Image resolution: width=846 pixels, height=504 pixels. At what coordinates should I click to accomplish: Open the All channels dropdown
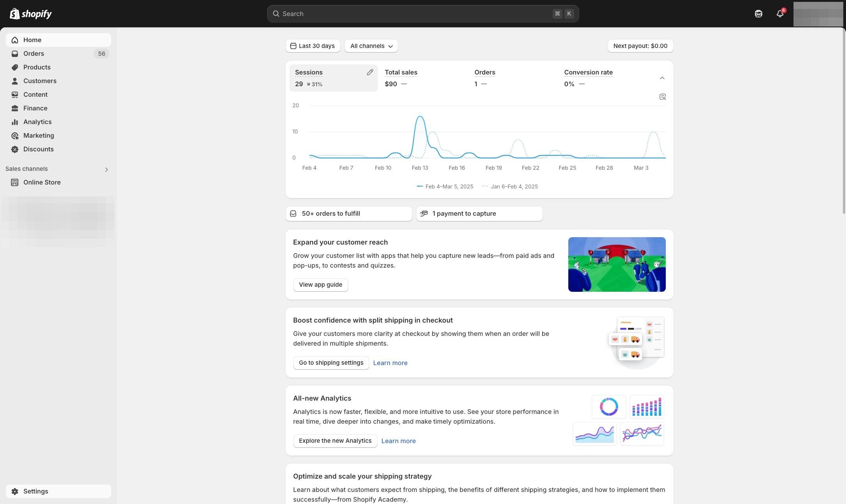pos(371,46)
